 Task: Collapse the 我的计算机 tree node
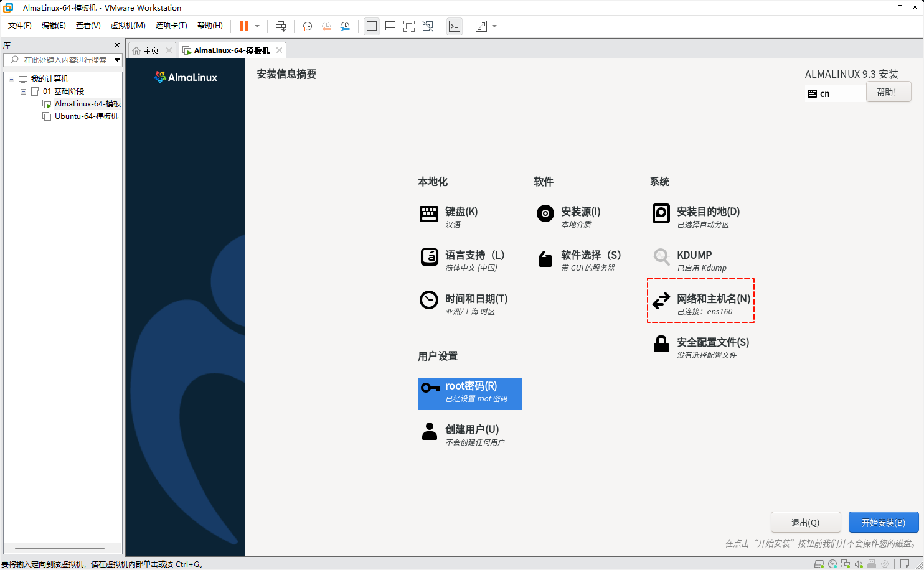point(11,78)
